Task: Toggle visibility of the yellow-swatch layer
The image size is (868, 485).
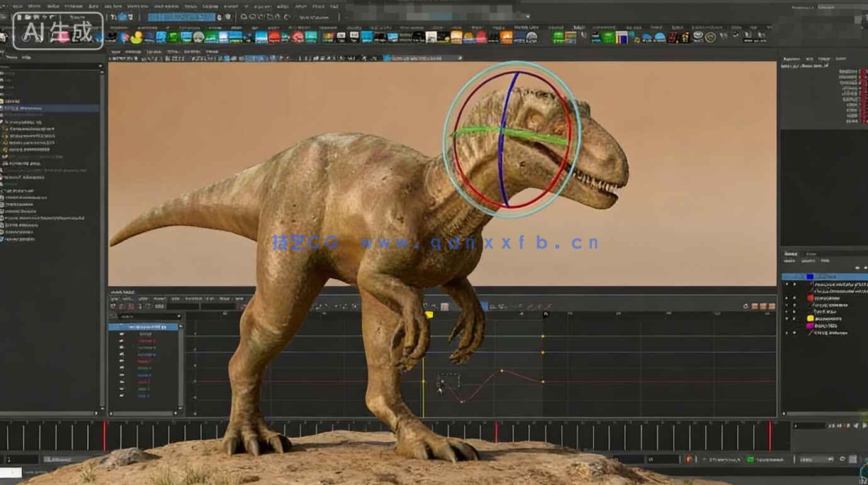Action: click(786, 318)
